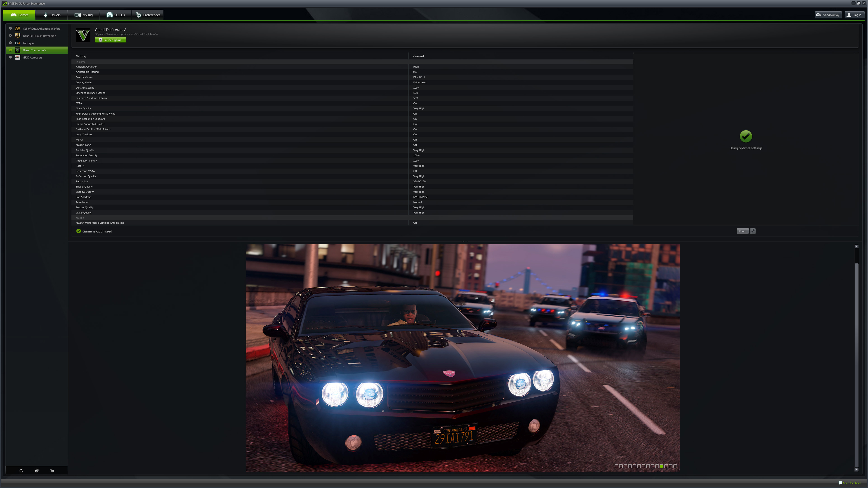Show the last screenshot via pagination square
868x488 pixels.
675,466
